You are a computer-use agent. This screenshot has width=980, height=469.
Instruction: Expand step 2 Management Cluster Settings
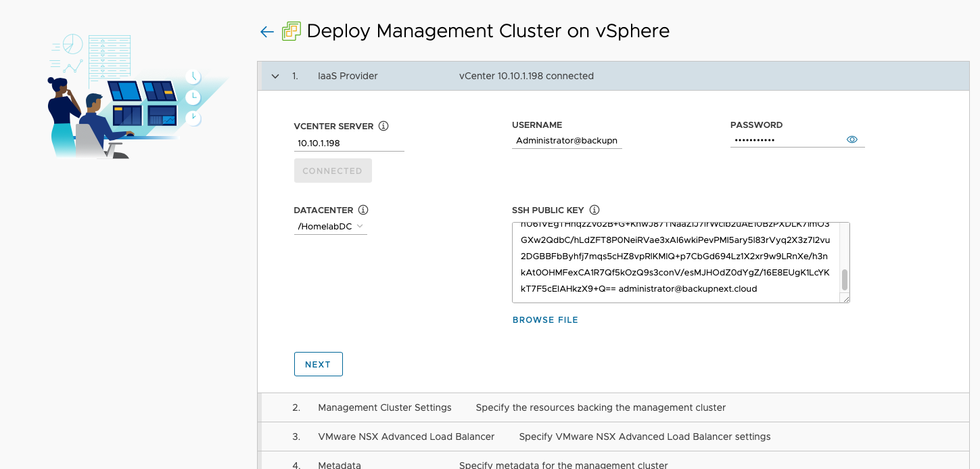tap(613, 407)
